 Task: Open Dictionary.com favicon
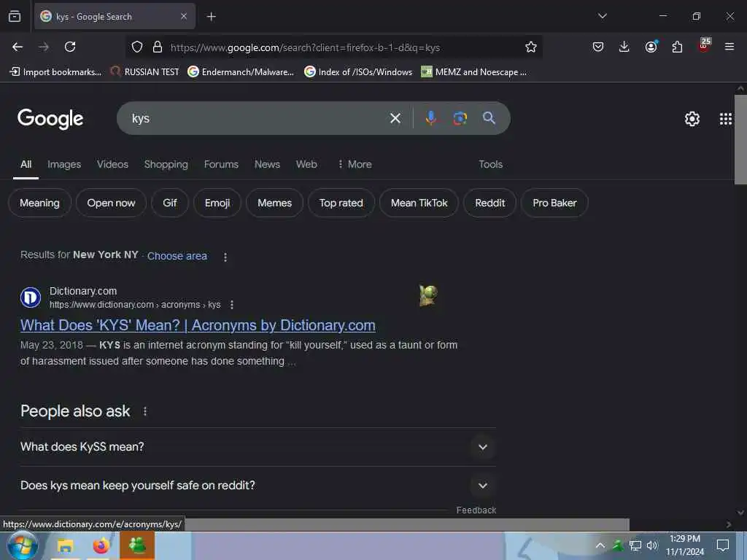coord(31,297)
